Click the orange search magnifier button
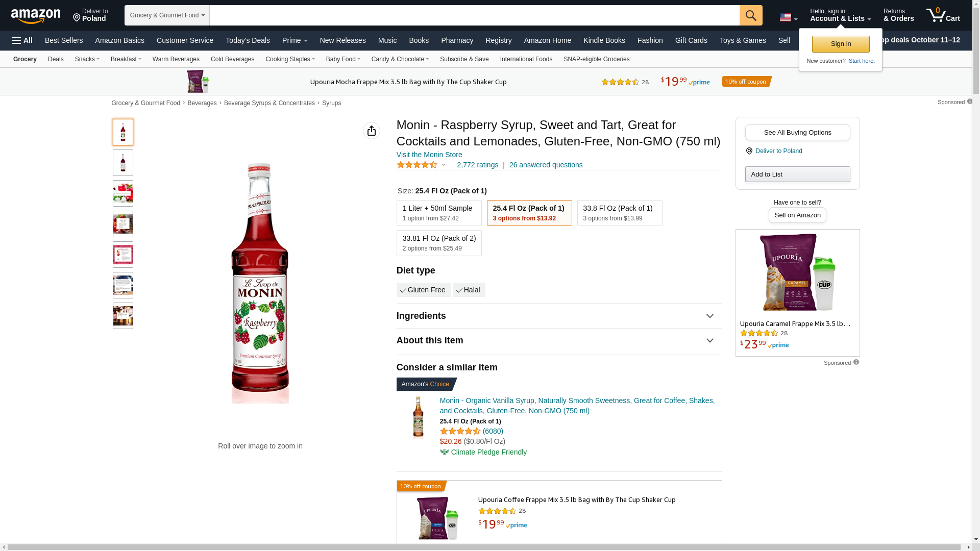Viewport: 980px width, 551px height. tap(750, 15)
